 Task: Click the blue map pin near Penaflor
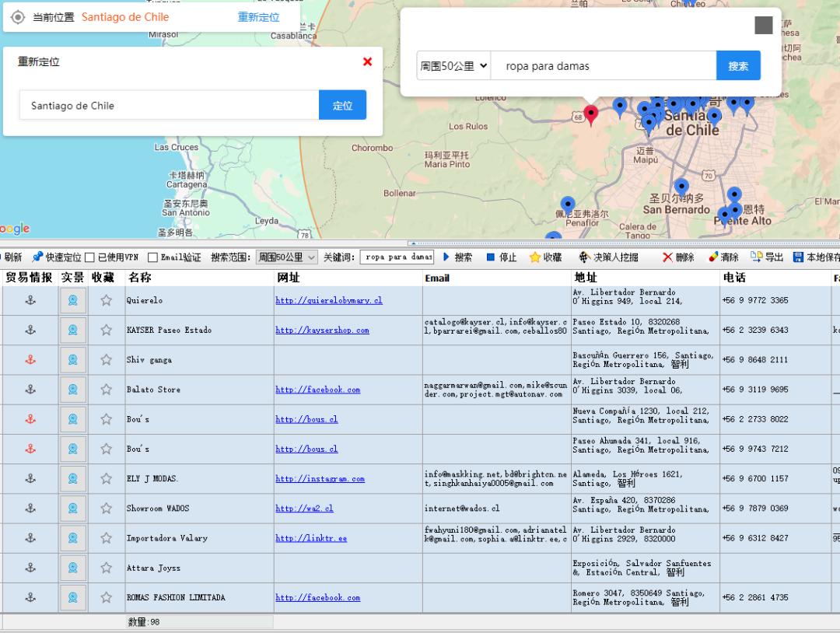coord(568,205)
